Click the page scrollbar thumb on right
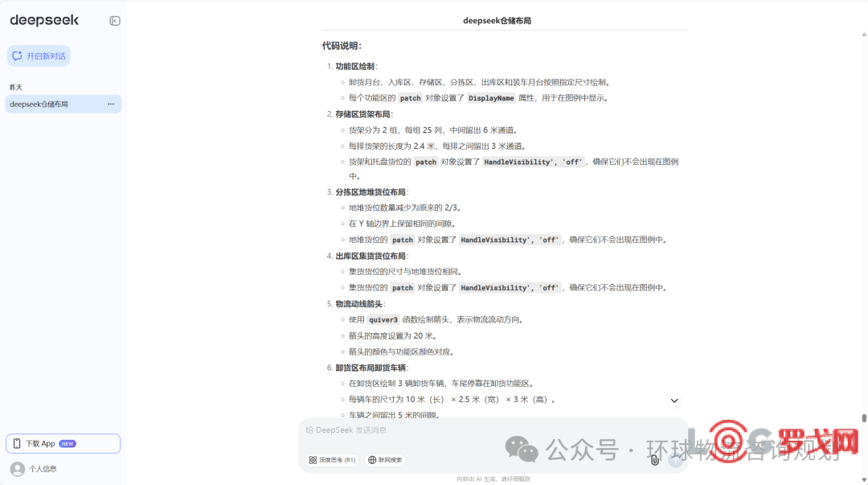Screen dimensions: 868x485 864,418
